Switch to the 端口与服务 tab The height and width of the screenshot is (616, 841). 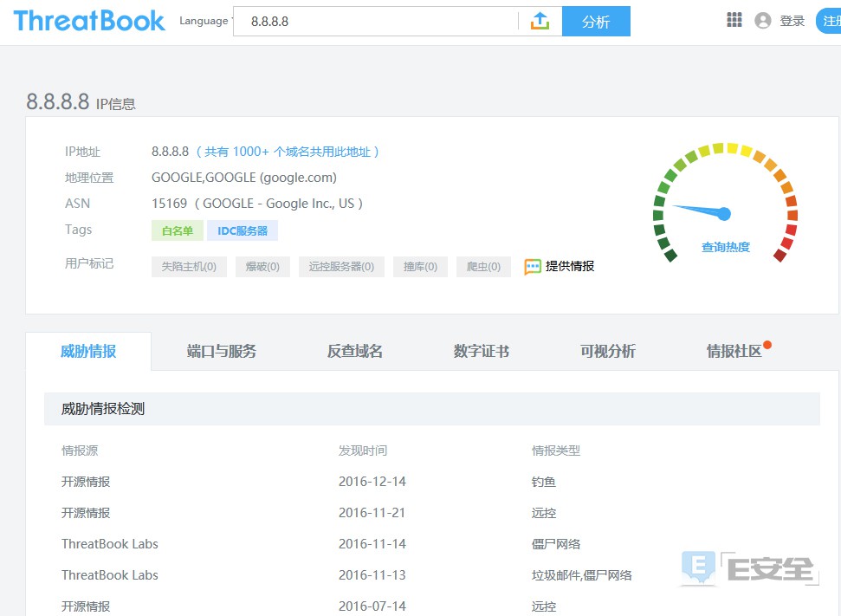[222, 351]
